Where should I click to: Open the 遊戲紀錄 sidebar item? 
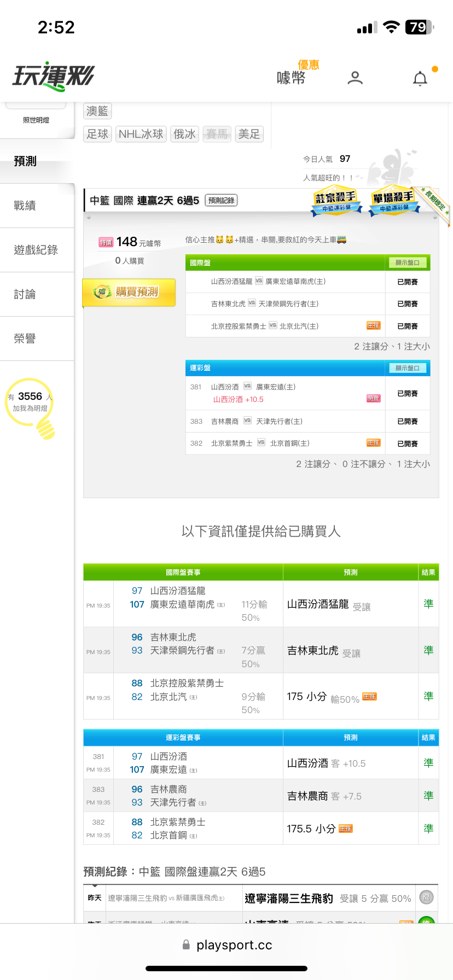(37, 250)
